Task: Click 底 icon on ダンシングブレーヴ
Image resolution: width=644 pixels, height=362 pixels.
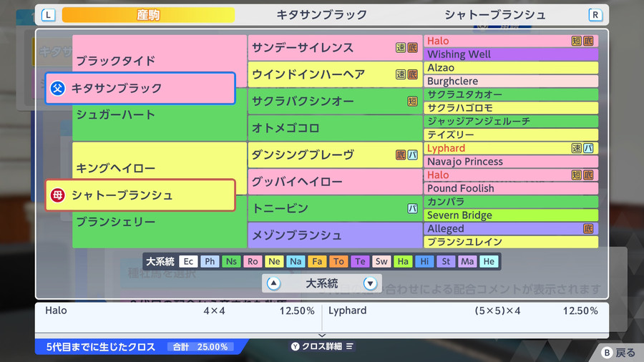Action: 401,155
